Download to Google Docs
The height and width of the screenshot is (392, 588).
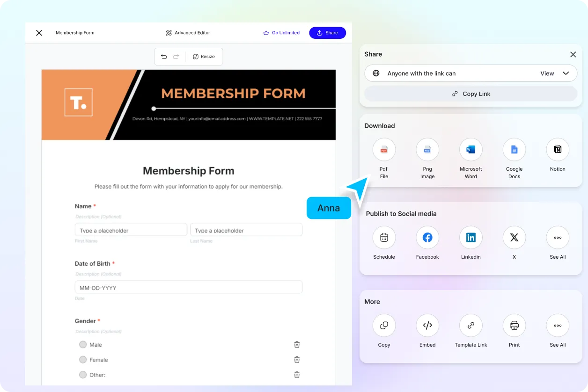coord(514,150)
